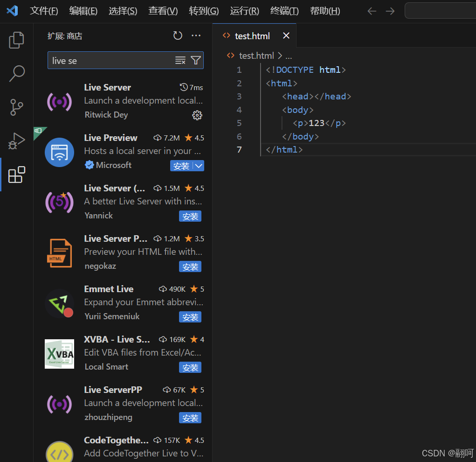Refresh the extensions marketplace list
Image resolution: width=476 pixels, height=462 pixels.
tap(178, 35)
